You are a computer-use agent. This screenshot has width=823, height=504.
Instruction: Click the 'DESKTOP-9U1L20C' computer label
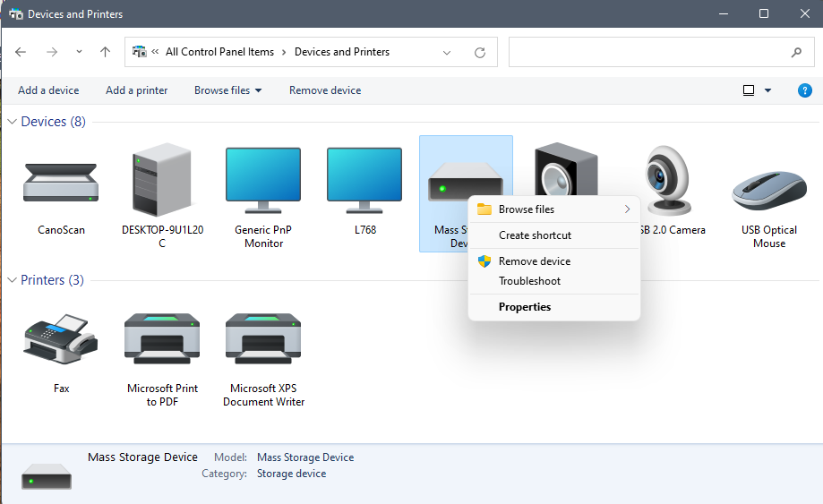pyautogui.click(x=162, y=236)
